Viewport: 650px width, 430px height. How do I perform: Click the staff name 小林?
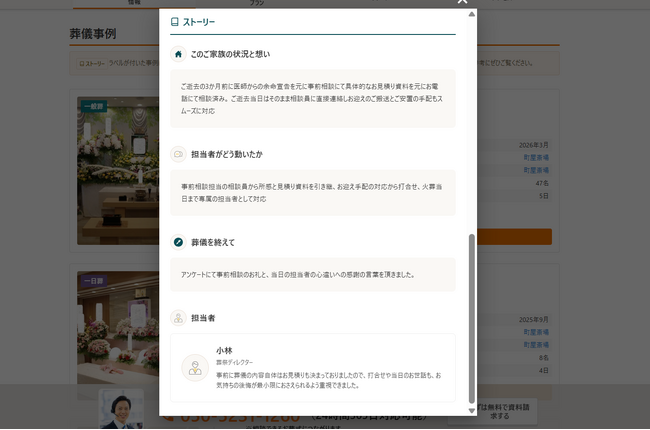(223, 350)
